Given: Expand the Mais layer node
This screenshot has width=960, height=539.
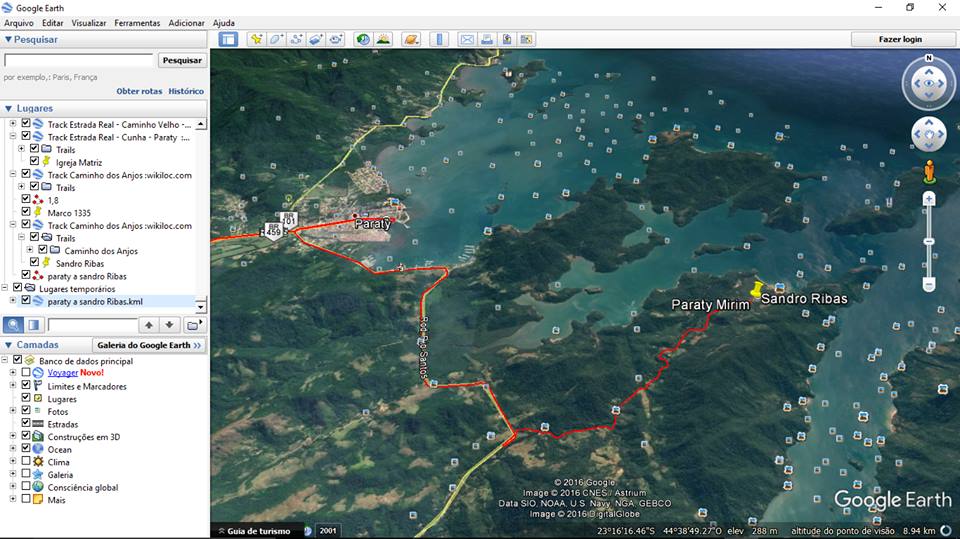Looking at the screenshot, I should (x=13, y=499).
